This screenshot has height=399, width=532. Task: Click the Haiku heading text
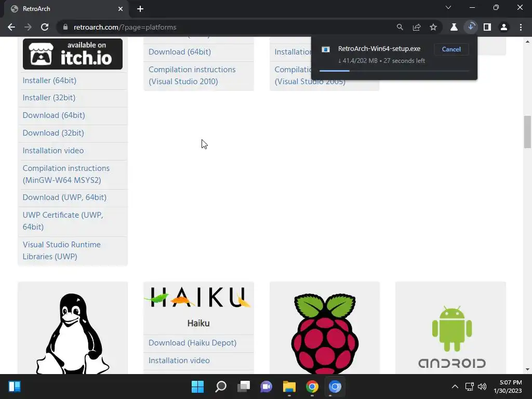(198, 323)
